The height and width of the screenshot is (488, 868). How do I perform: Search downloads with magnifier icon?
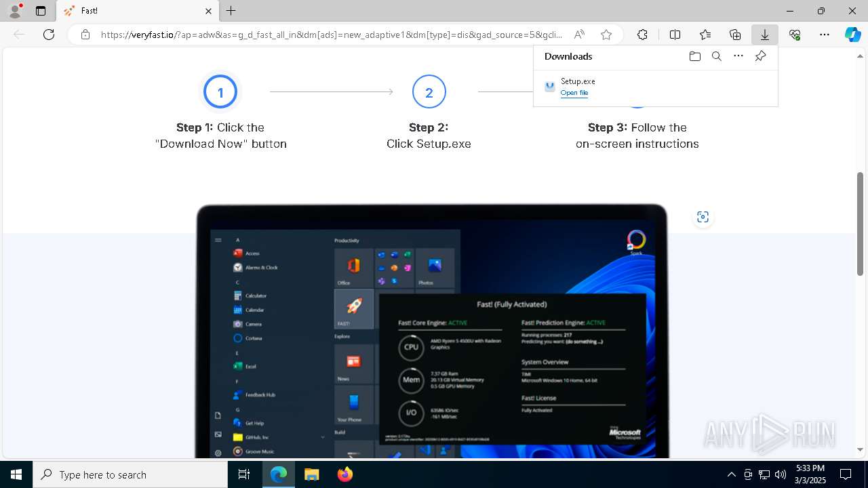(x=717, y=56)
